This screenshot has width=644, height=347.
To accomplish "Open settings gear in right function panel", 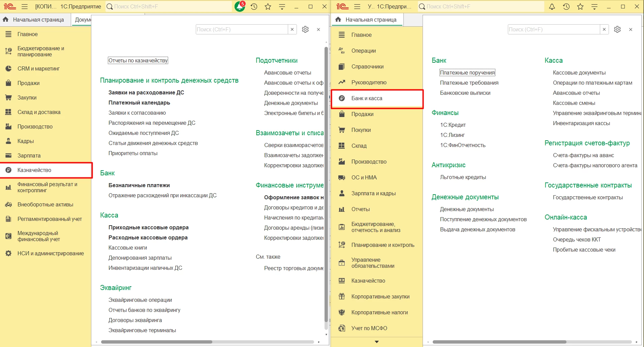I will [x=617, y=29].
